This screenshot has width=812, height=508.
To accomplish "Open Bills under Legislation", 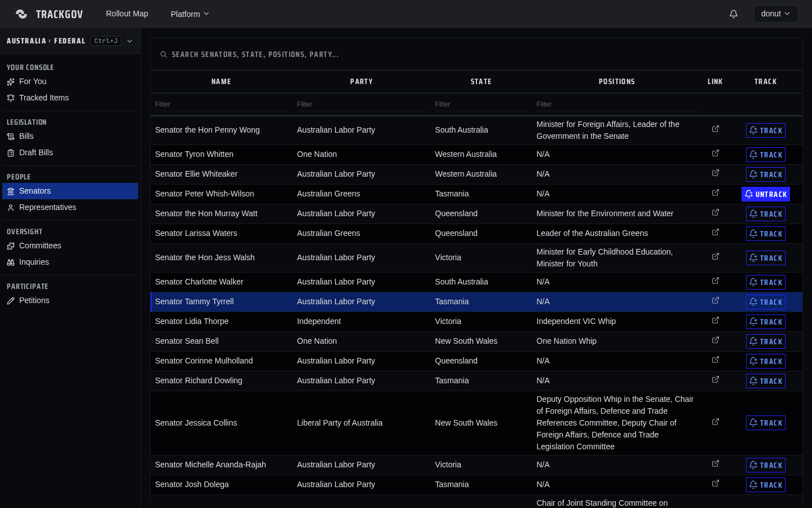I will (x=70, y=137).
